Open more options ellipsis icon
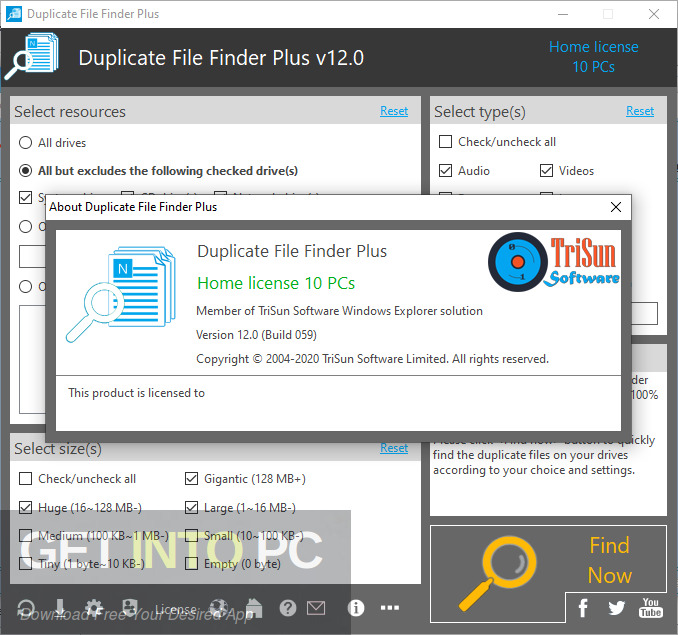 pyautogui.click(x=390, y=608)
